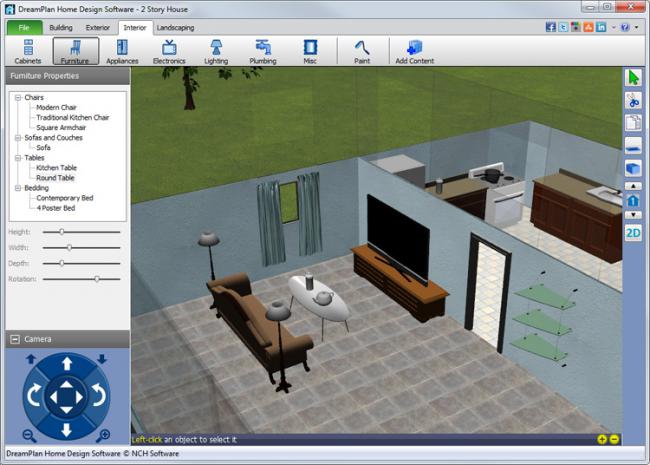Click the Width slider handle
The width and height of the screenshot is (650, 465).
click(x=69, y=248)
